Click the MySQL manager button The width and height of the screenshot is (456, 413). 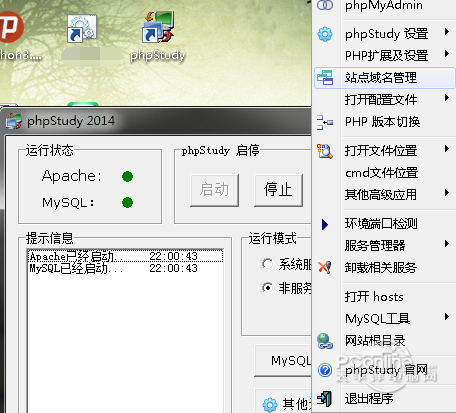(x=283, y=361)
